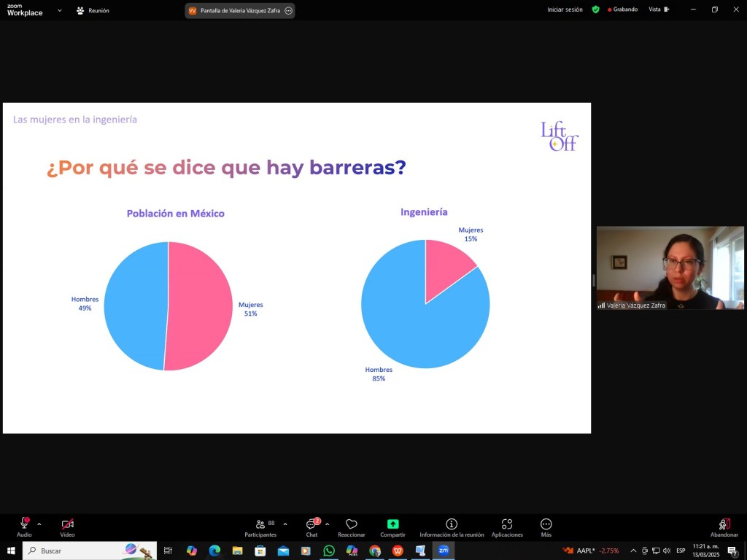Open the Más options menu
This screenshot has width=747, height=560.
click(x=546, y=524)
